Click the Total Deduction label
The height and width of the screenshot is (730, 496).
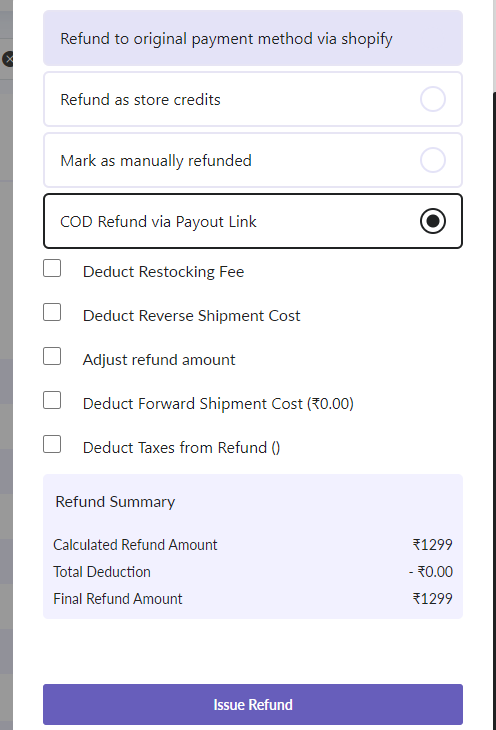click(102, 572)
